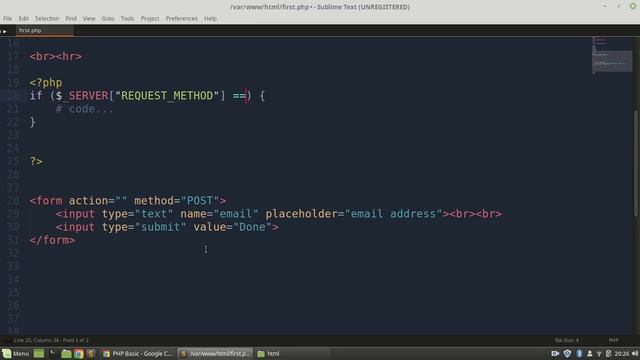Open the sound volume tray icon
This screenshot has height=360, width=640.
[x=635, y=353]
